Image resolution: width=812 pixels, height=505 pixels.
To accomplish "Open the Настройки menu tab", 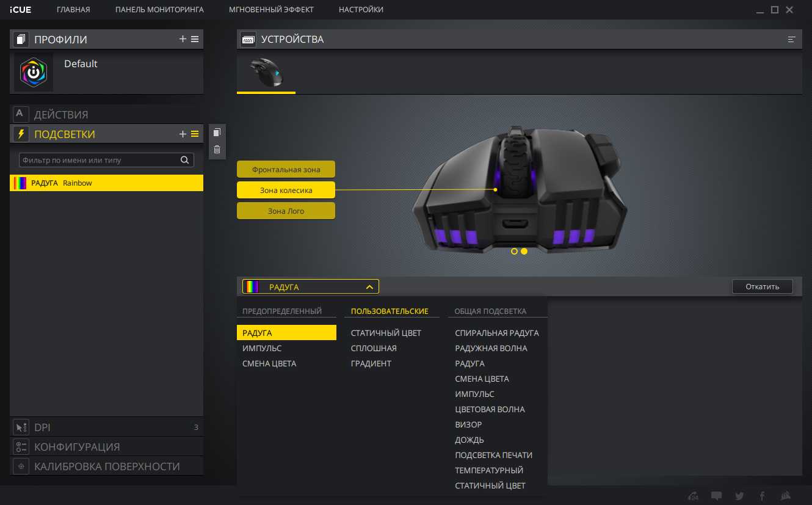I will [361, 10].
